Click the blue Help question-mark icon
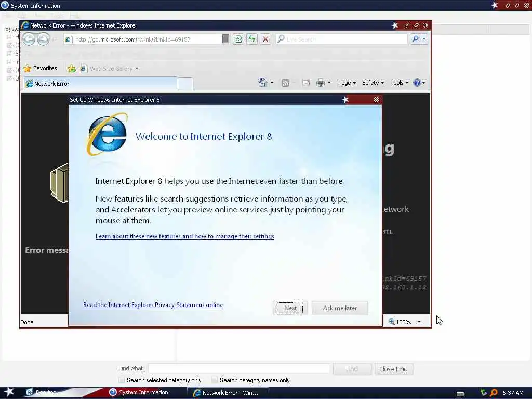 tap(417, 83)
